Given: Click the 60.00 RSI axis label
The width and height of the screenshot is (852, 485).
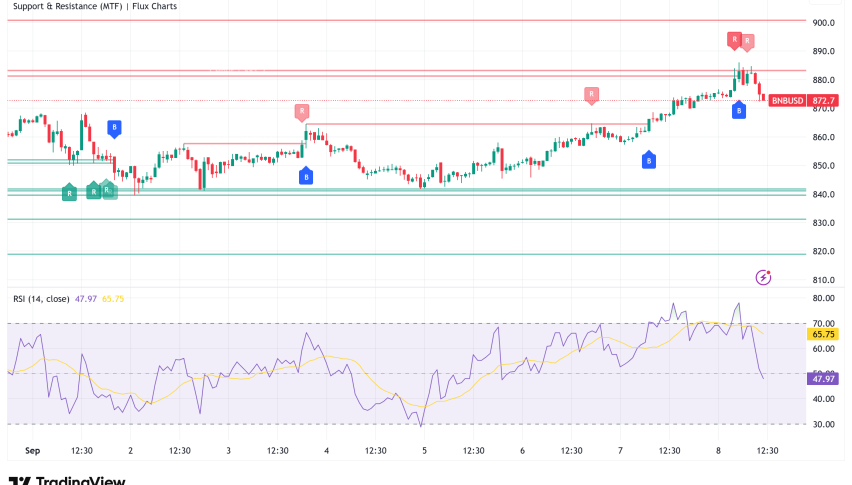Looking at the screenshot, I should tap(823, 349).
